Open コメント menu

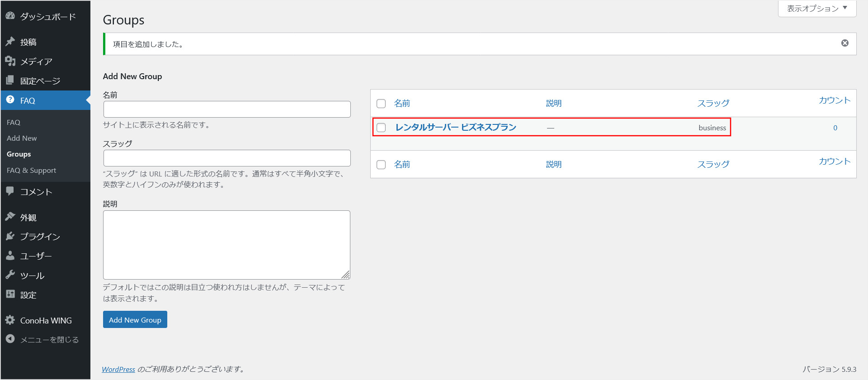45,192
